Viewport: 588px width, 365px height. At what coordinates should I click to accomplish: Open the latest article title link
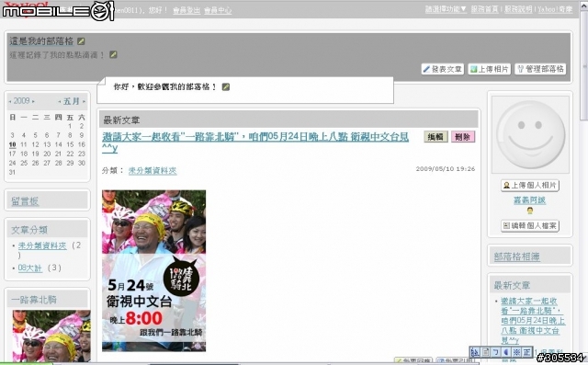coord(255,143)
